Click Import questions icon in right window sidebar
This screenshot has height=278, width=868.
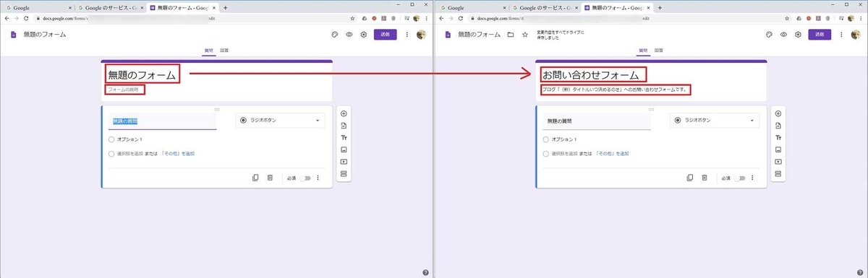pyautogui.click(x=778, y=126)
